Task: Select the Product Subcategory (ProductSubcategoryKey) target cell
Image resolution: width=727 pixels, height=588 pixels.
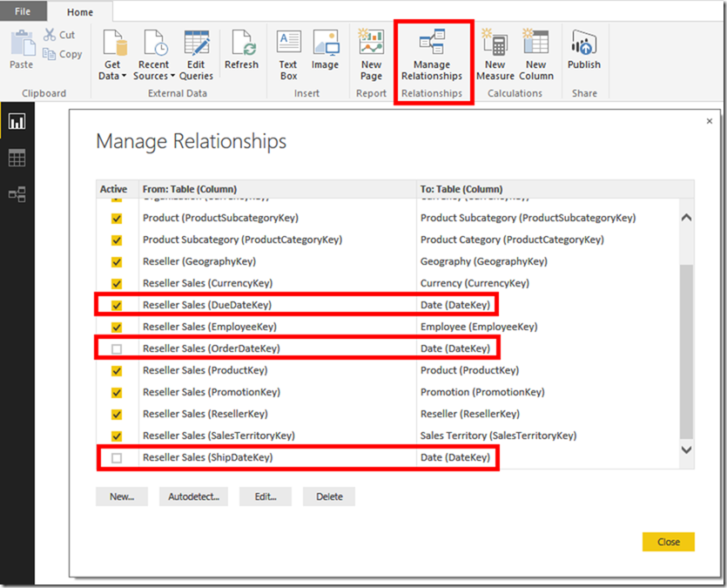Action: pos(528,218)
